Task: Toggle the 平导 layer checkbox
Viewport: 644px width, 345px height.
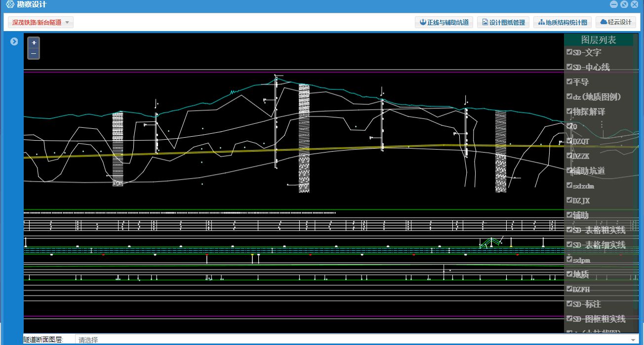Action: point(569,81)
